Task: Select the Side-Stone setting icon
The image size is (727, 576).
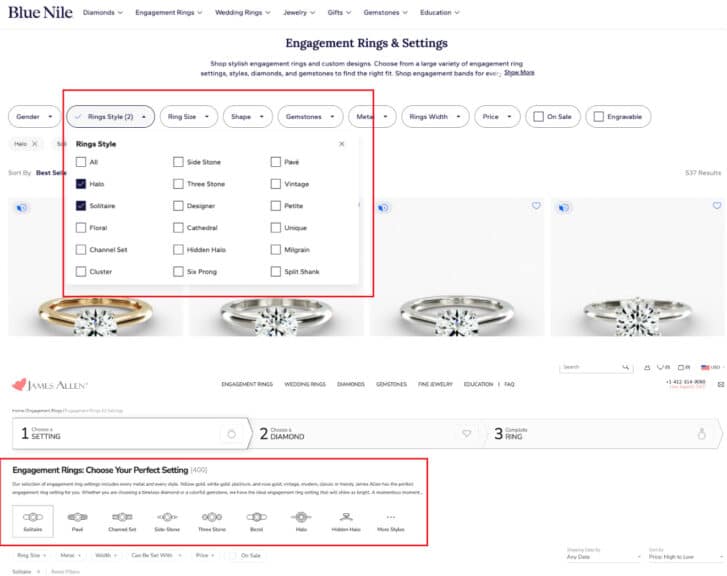Action: 167,521
